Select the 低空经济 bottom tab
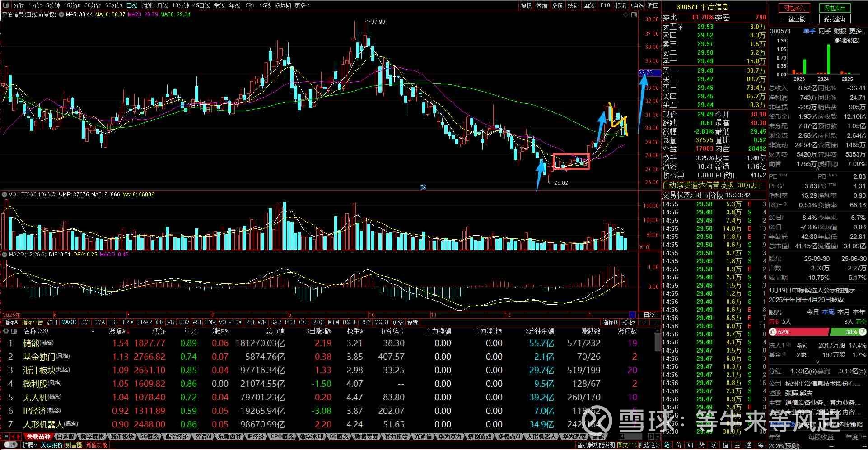Screen dimensions: 868x450 tap(177, 436)
